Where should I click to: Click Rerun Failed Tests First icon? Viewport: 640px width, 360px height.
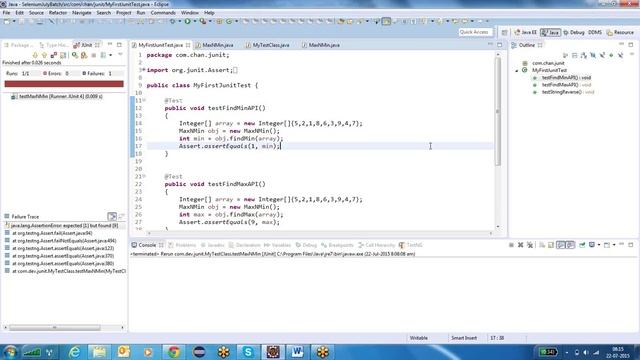pyautogui.click(x=84, y=55)
